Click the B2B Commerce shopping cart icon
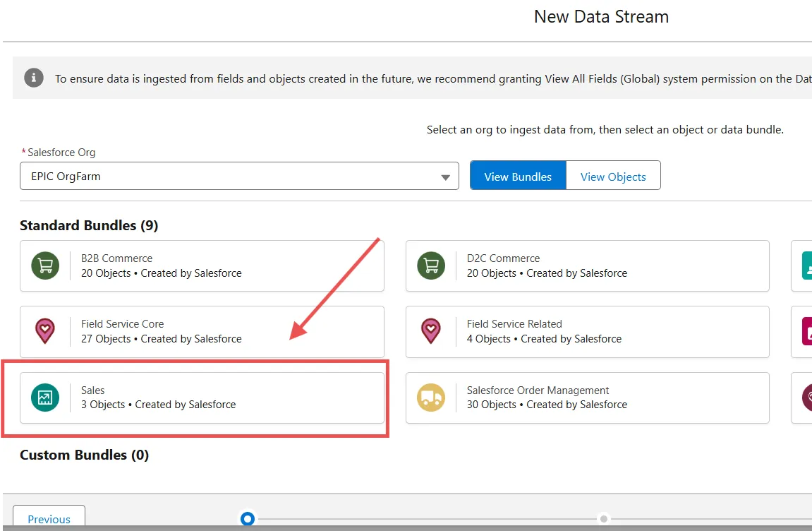This screenshot has height=531, width=812. tap(45, 265)
